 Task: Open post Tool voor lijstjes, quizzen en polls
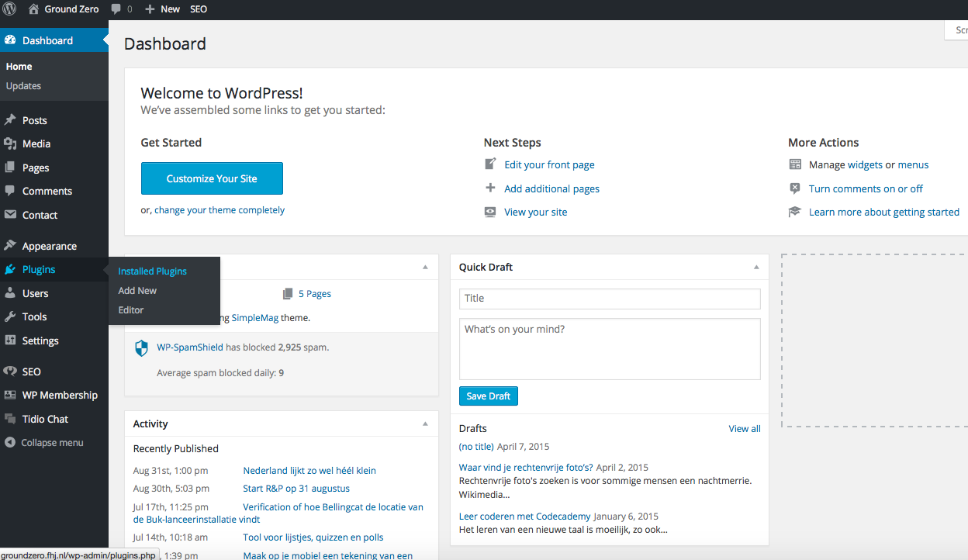pos(313,538)
